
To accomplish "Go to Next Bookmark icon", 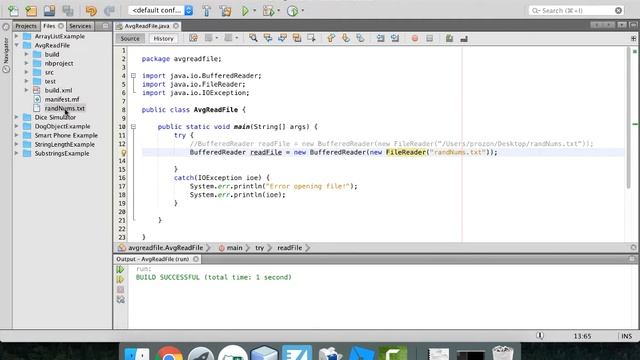I will tap(345, 38).
